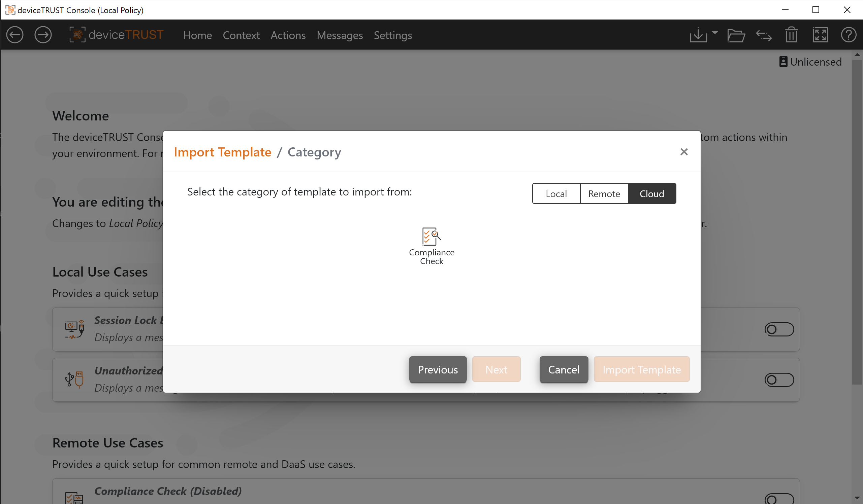Viewport: 863px width, 504px height.
Task: Click the Cancel button
Action: tap(564, 369)
